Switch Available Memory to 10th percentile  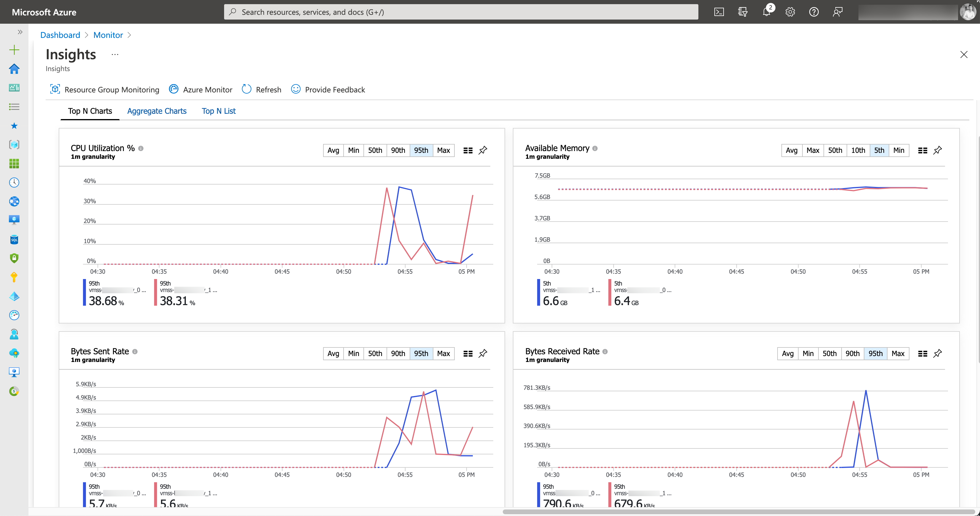858,150
